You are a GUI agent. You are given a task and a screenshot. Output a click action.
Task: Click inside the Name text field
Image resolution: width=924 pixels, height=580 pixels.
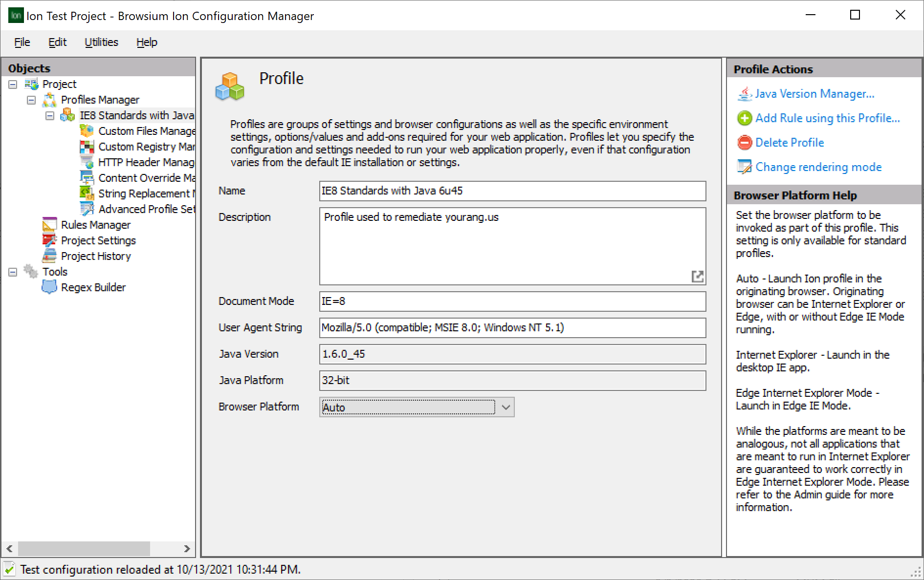click(512, 191)
